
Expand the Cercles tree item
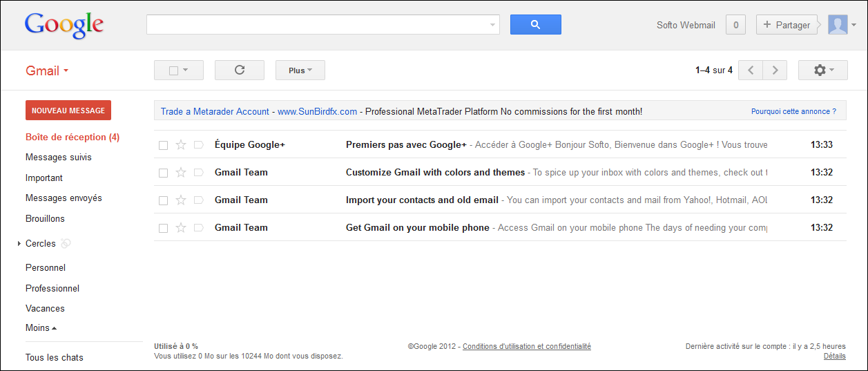pos(19,244)
